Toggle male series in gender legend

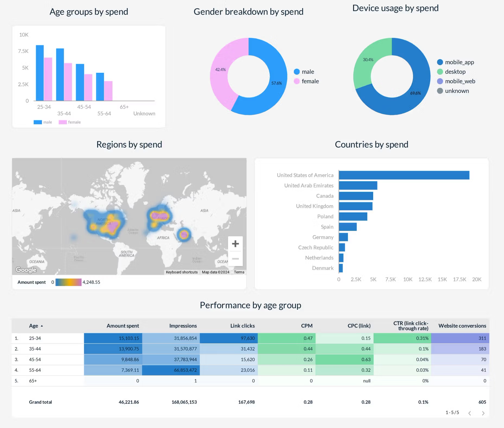304,72
